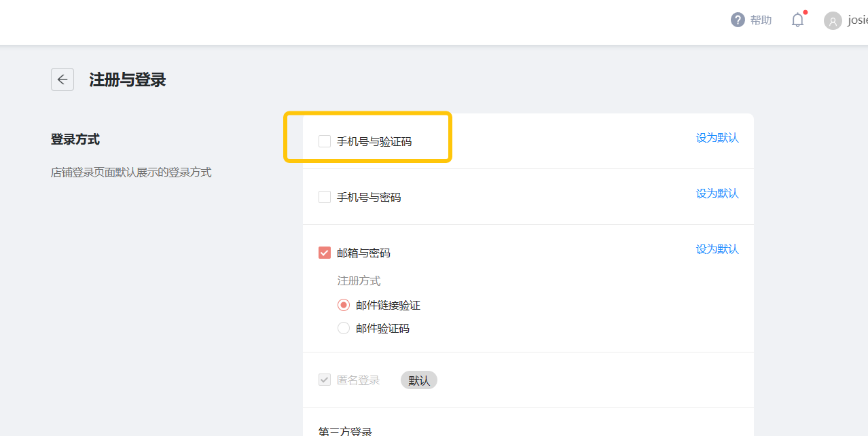Viewport: 868px width, 436px height.
Task: Click the 帮助 help text link
Action: tap(761, 20)
